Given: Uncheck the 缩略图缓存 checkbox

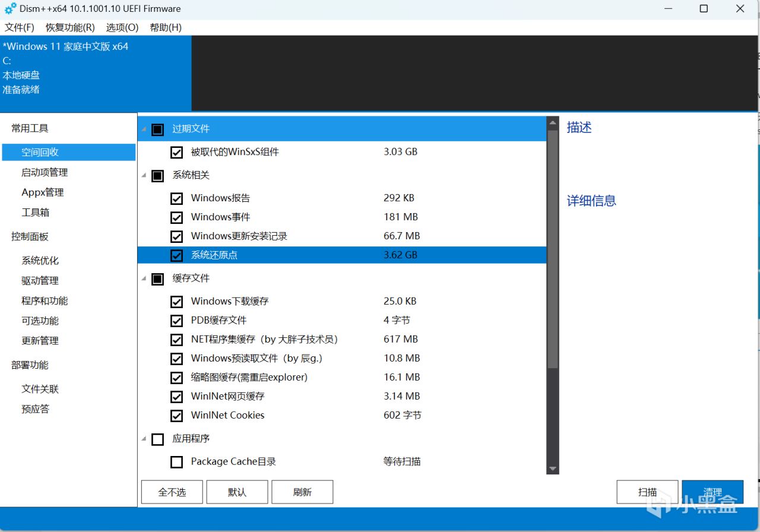Looking at the screenshot, I should pos(176,378).
